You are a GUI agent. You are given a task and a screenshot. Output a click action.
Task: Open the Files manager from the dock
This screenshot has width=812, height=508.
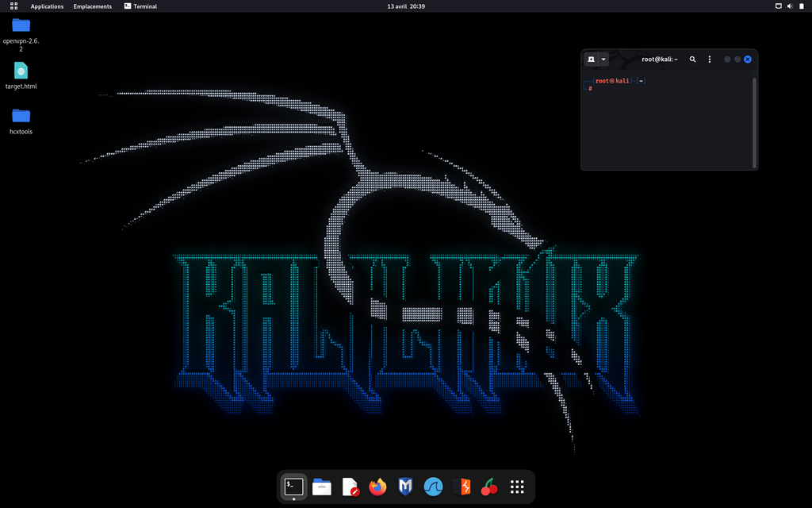pos(322,487)
